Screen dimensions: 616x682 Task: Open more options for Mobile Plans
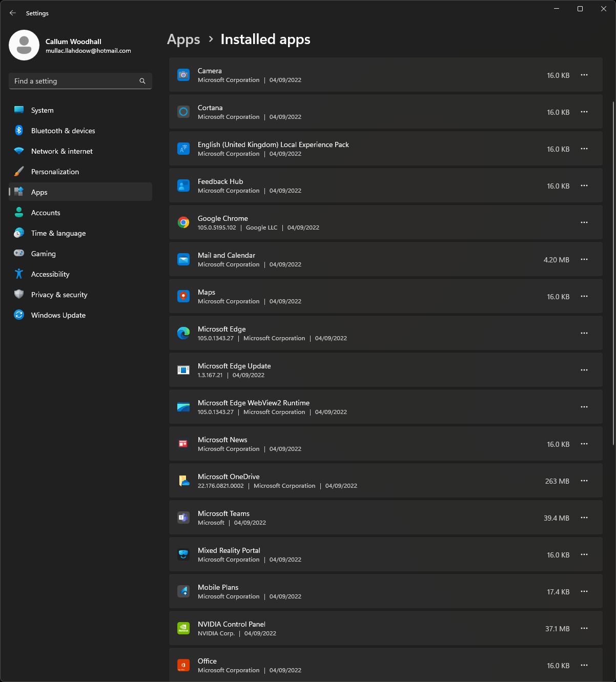584,591
